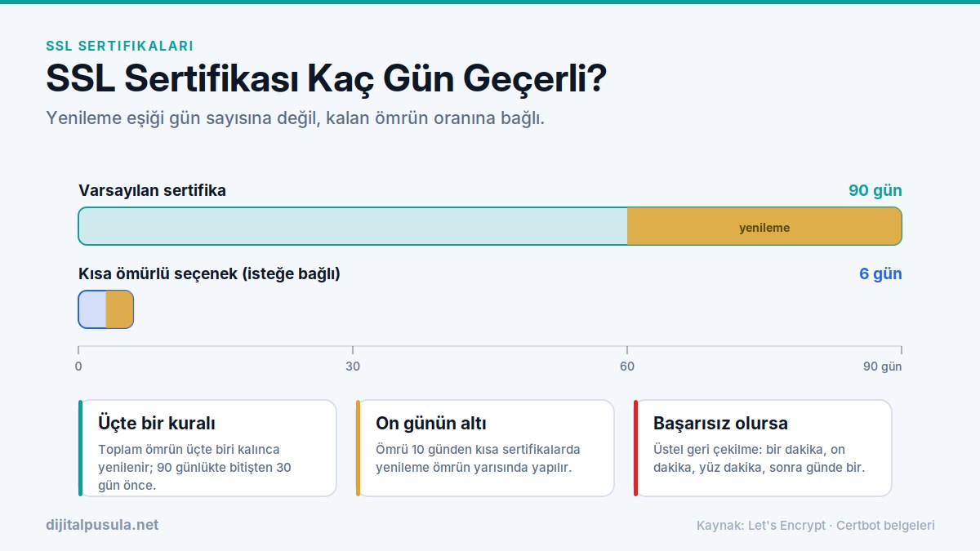Screen dimensions: 980x551
Task: Click the short 6-day certificate bar
Action: [105, 309]
